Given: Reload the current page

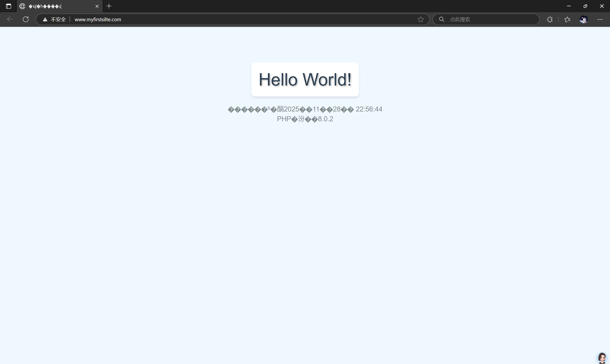Looking at the screenshot, I should pyautogui.click(x=25, y=19).
